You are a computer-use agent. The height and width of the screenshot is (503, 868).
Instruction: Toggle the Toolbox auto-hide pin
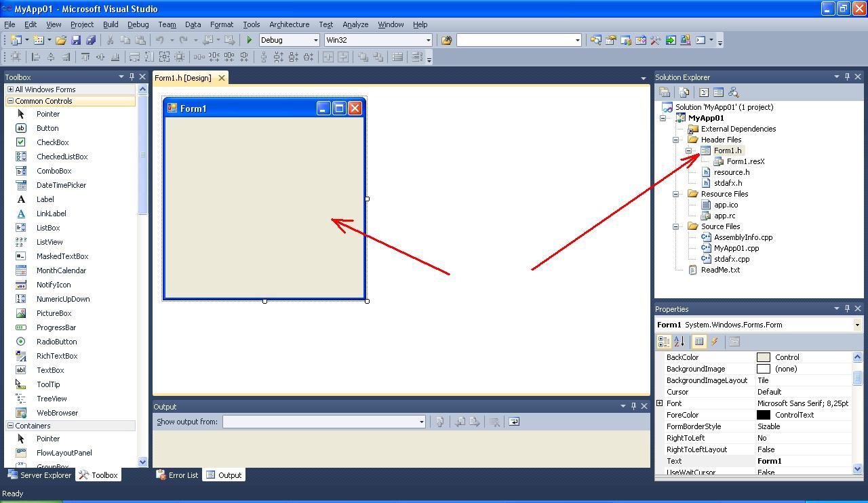click(x=132, y=77)
